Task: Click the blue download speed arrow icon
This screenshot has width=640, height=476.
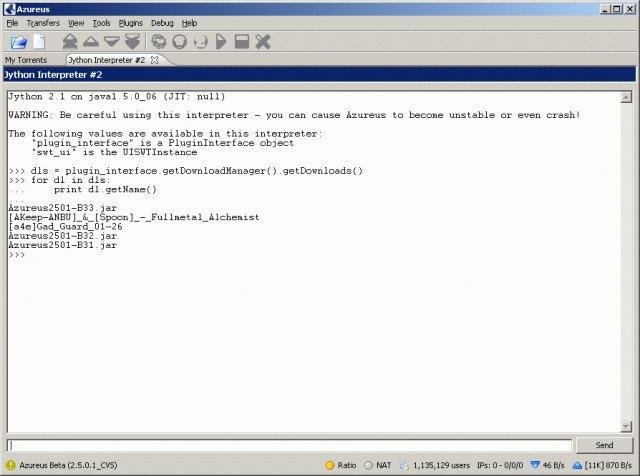Action: 535,465
